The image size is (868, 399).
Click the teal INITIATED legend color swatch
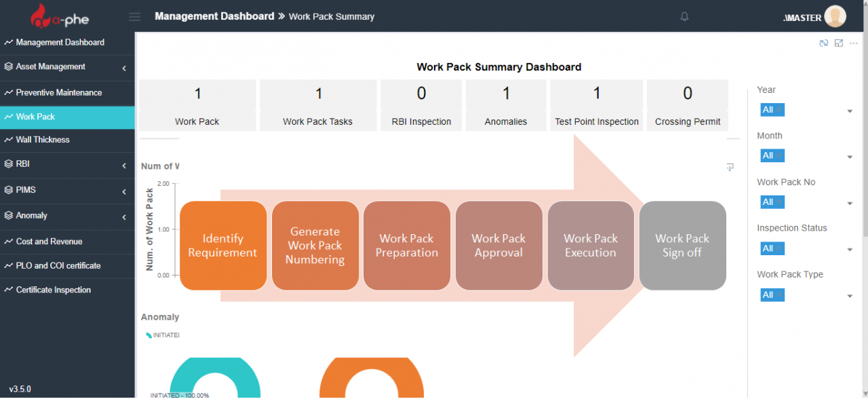[x=148, y=335]
